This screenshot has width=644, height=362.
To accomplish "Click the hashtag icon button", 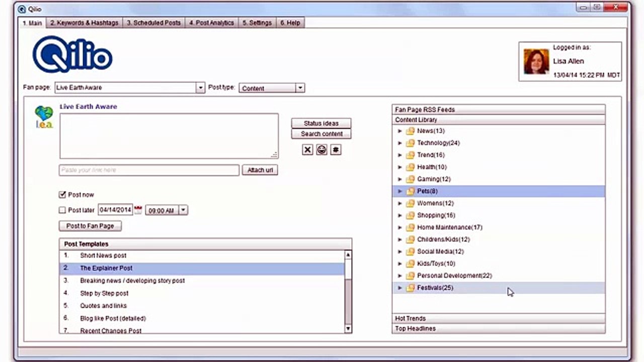I will point(336,150).
